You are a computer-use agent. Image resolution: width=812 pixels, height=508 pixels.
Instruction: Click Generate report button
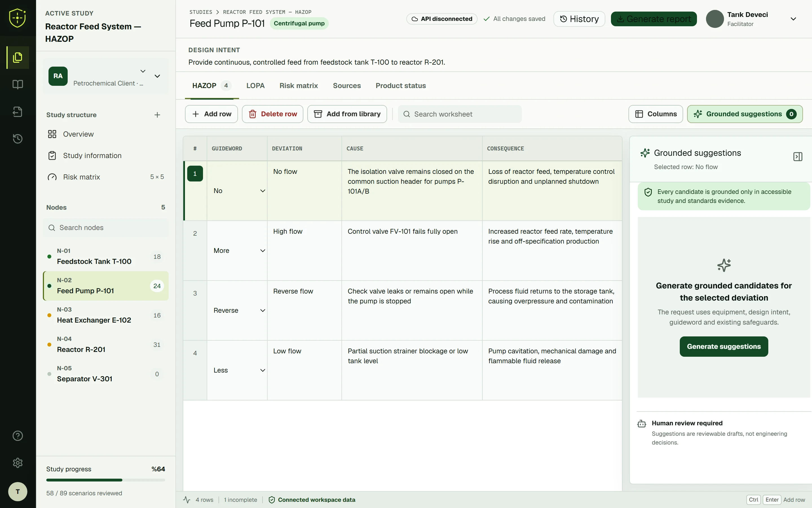coord(654,19)
